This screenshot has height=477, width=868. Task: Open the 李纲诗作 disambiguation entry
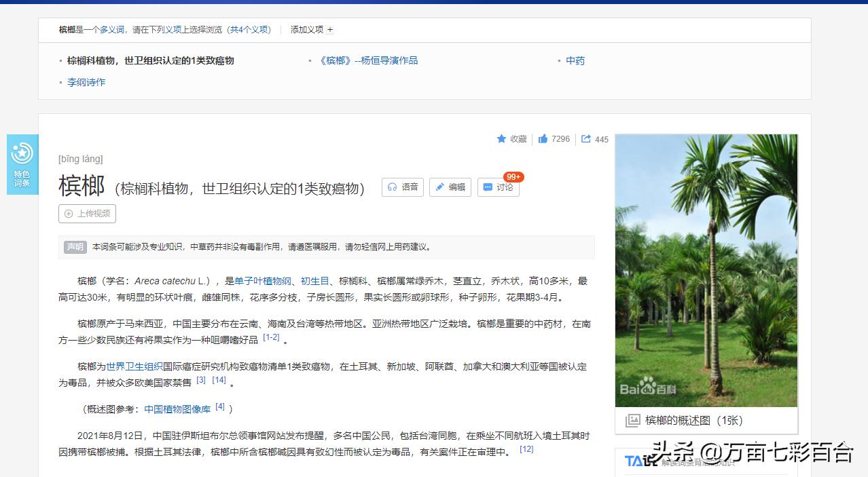86,82
